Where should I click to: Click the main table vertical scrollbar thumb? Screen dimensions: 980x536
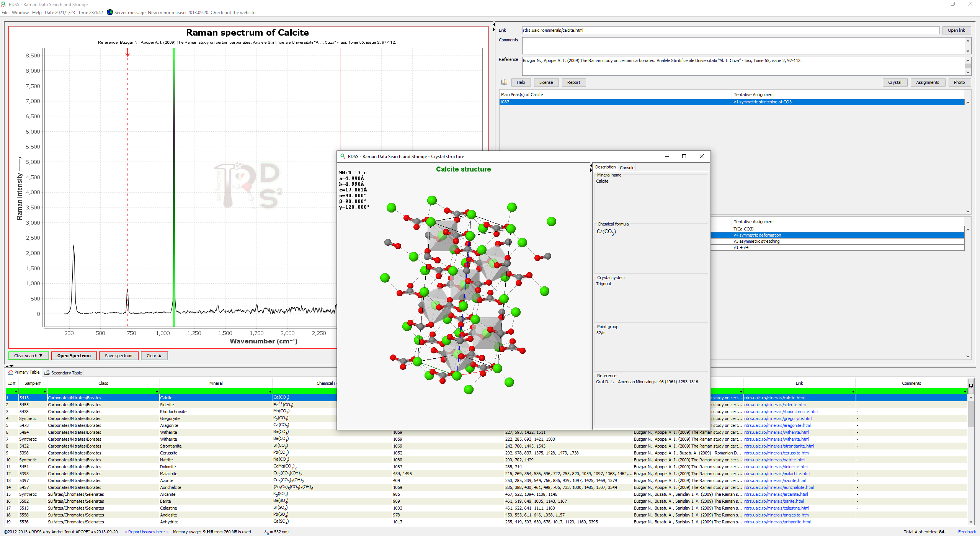[971, 414]
